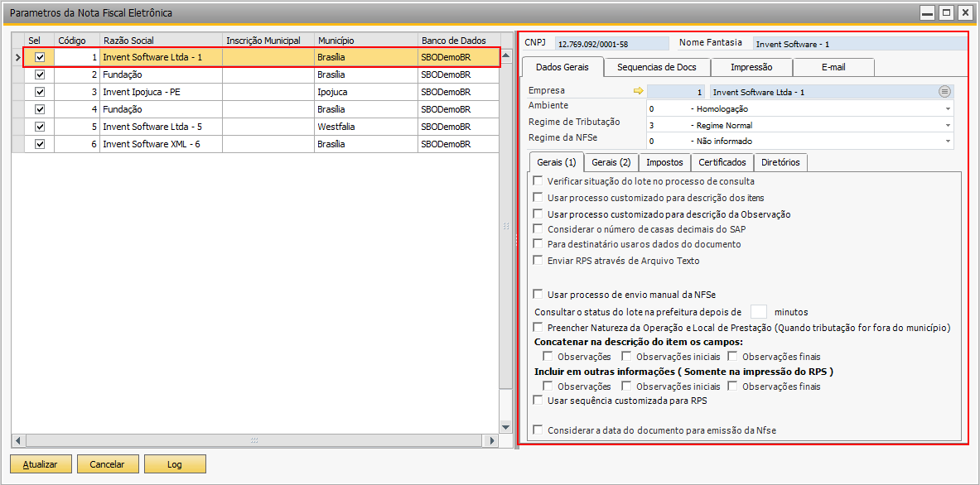Click the Cancelar button
980x485 pixels.
point(107,464)
